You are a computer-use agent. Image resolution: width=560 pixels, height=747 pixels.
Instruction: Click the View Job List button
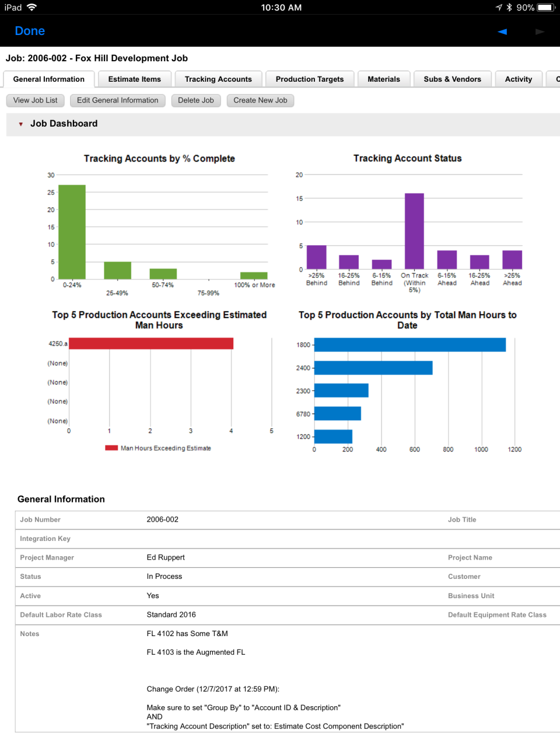point(35,100)
